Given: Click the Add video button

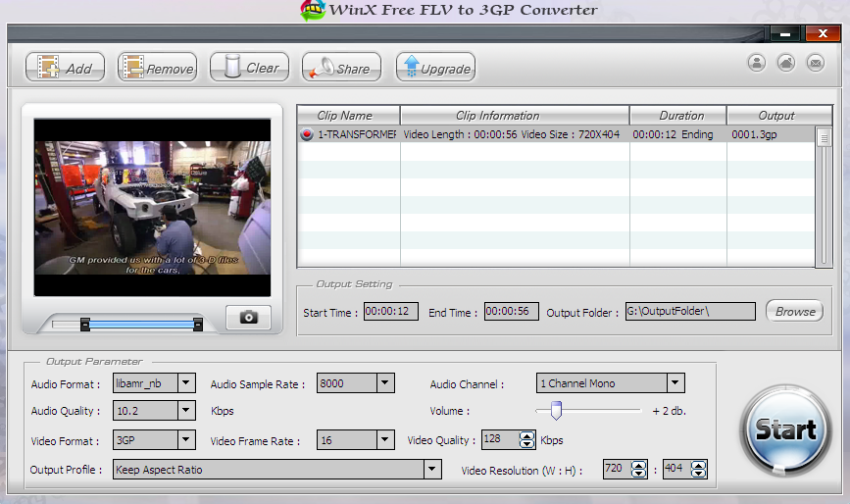Looking at the screenshot, I should tap(65, 68).
